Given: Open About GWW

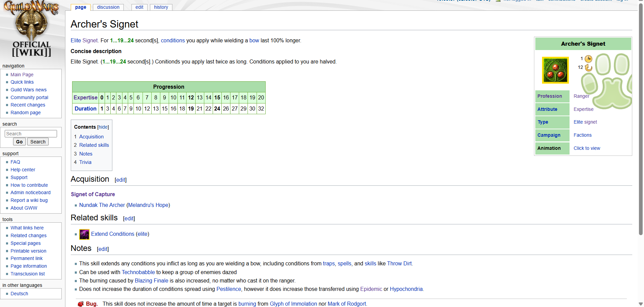Looking at the screenshot, I should pyautogui.click(x=24, y=208).
